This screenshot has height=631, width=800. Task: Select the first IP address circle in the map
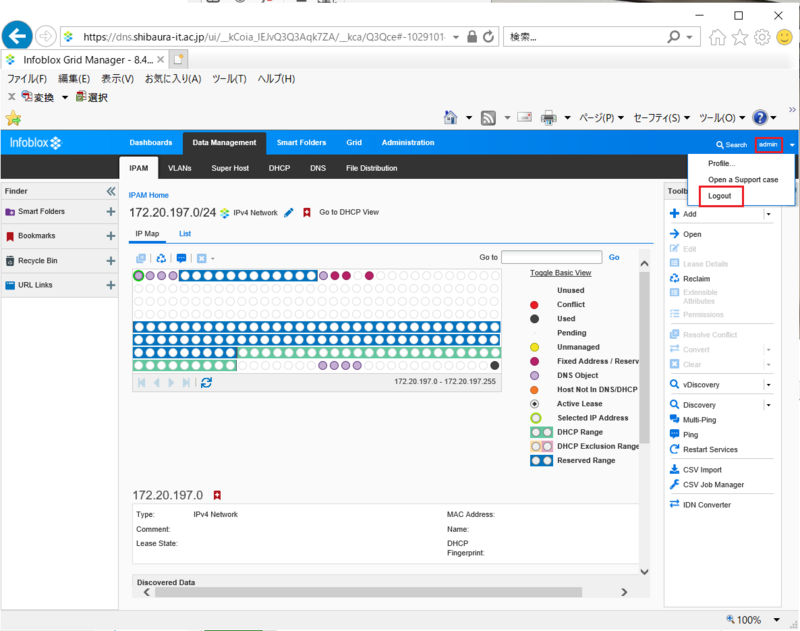[138, 275]
